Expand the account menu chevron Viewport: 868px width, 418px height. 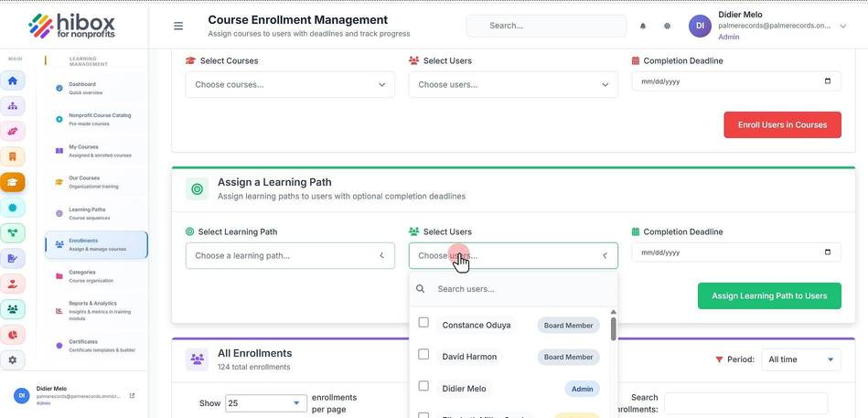click(843, 26)
